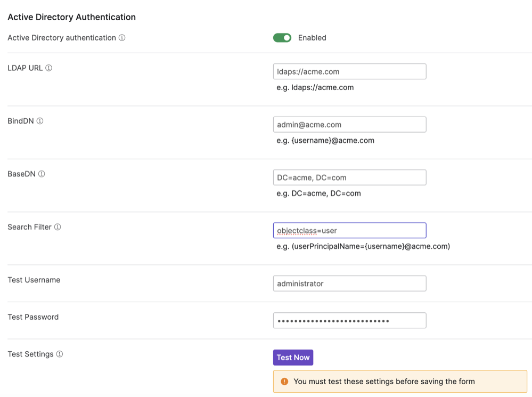Click the LDAP URL info icon
The width and height of the screenshot is (532, 397).
pyautogui.click(x=48, y=68)
